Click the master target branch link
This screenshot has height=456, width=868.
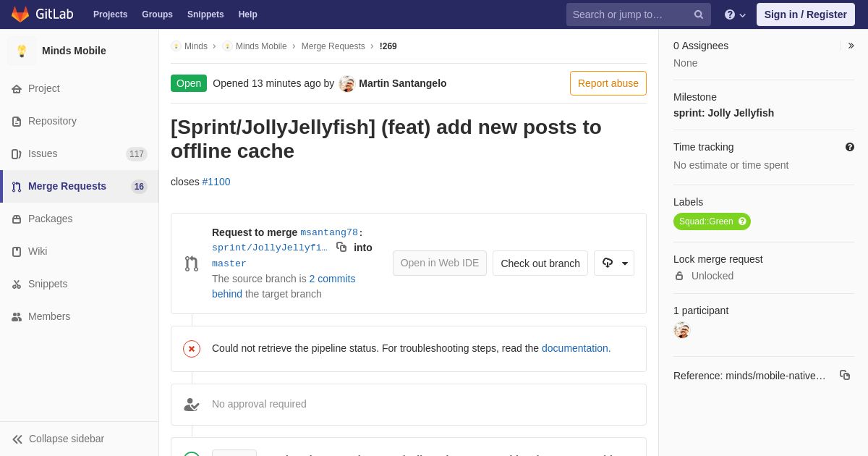pos(229,264)
